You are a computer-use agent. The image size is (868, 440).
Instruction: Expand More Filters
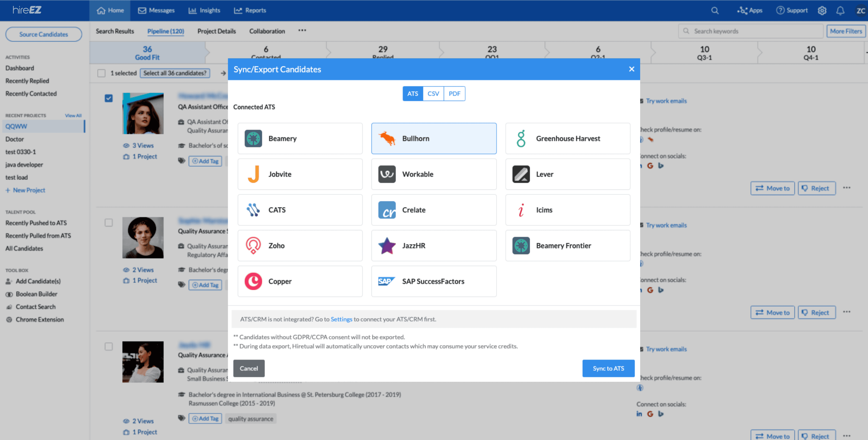846,31
